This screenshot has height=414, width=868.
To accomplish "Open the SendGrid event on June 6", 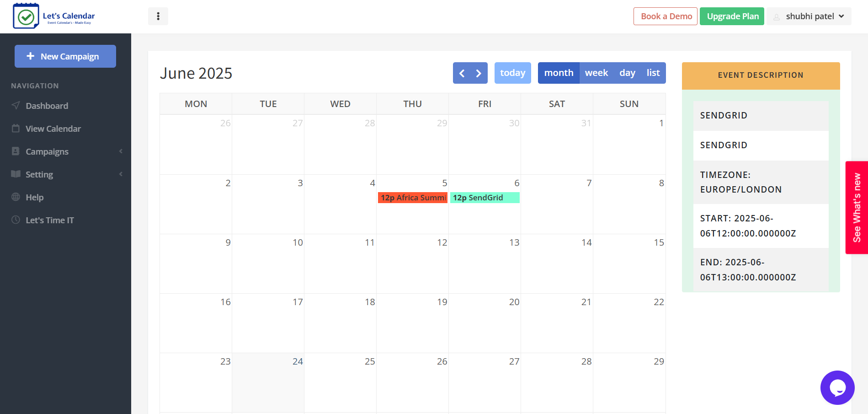I will pyautogui.click(x=485, y=198).
